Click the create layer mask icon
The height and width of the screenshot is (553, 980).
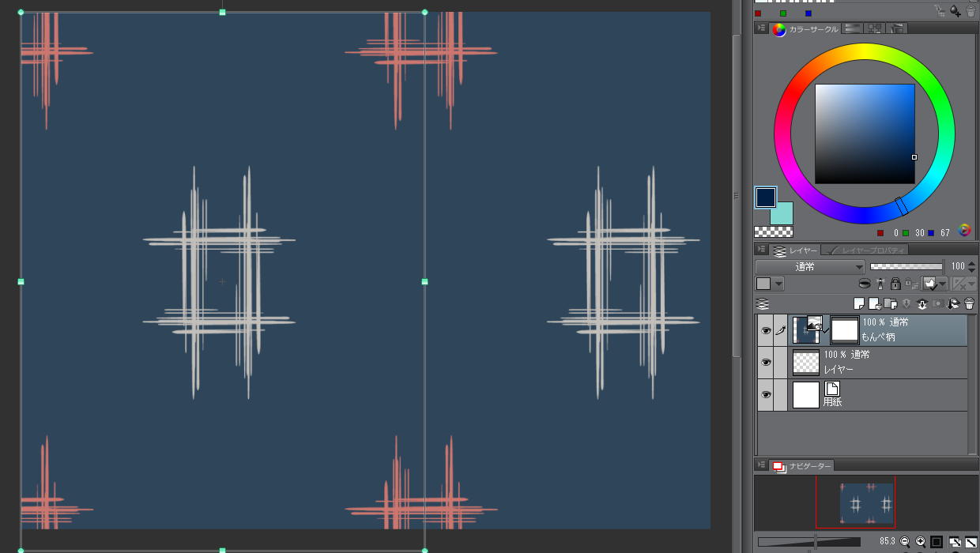[937, 303]
